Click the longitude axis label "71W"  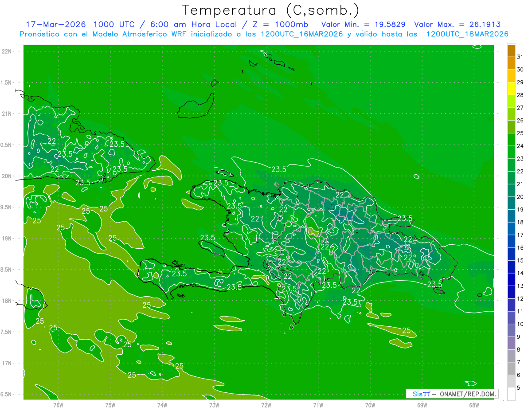[318, 405]
